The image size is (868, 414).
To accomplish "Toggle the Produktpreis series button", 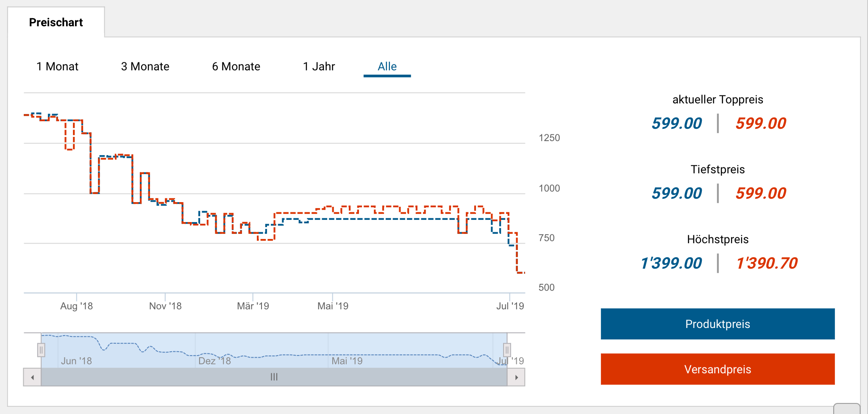I will pyautogui.click(x=718, y=324).
